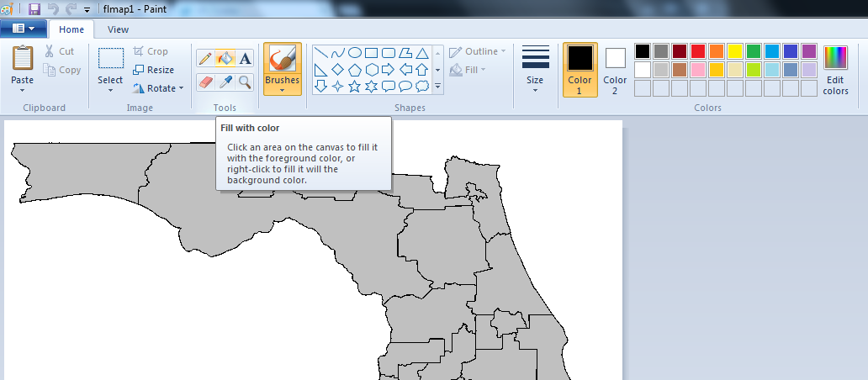Open the Rotate dropdown menu
This screenshot has height=380, width=868.
(158, 88)
